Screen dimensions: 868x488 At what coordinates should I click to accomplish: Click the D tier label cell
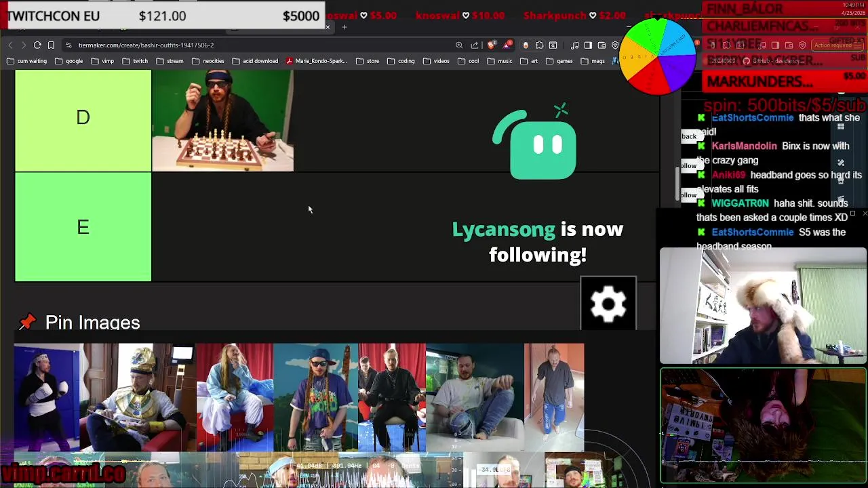tap(83, 118)
